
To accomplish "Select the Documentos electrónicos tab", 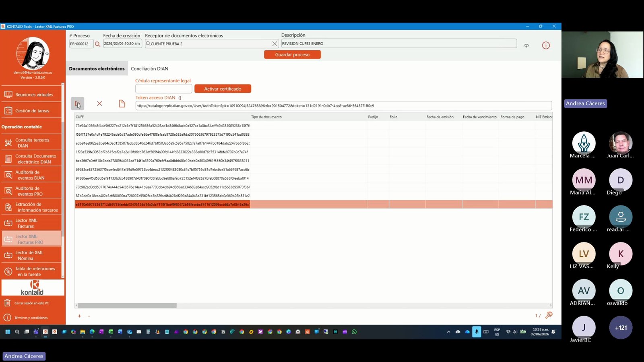I will [97, 69].
